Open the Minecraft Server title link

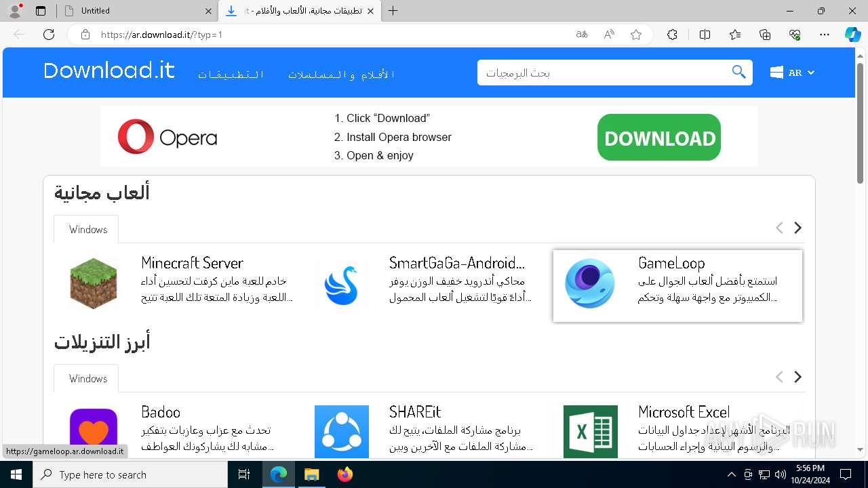192,263
